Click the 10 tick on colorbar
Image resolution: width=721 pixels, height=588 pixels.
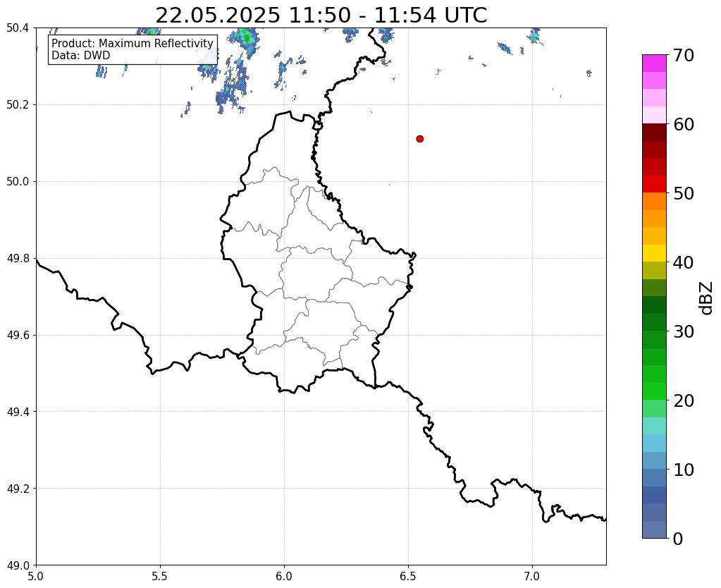[684, 470]
